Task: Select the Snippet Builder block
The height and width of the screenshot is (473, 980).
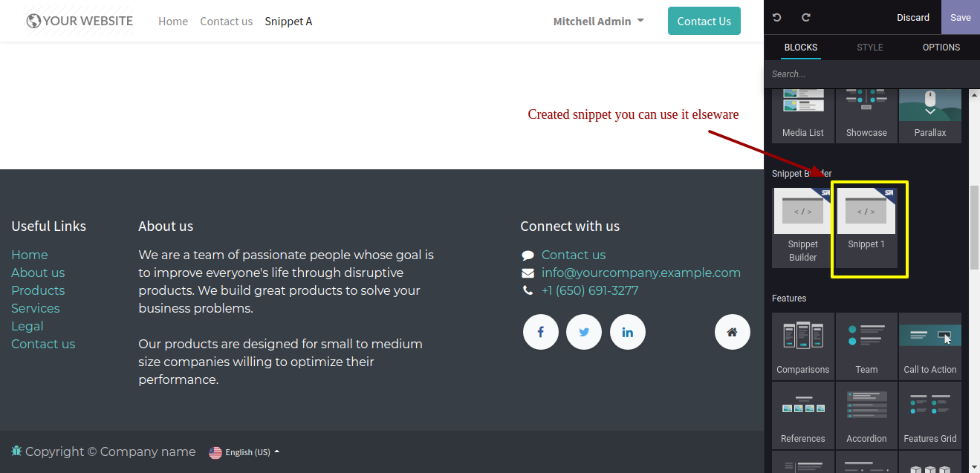Action: 802,227
